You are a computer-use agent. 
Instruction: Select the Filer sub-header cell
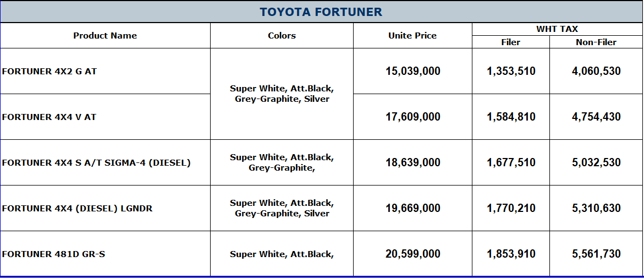pyautogui.click(x=510, y=42)
